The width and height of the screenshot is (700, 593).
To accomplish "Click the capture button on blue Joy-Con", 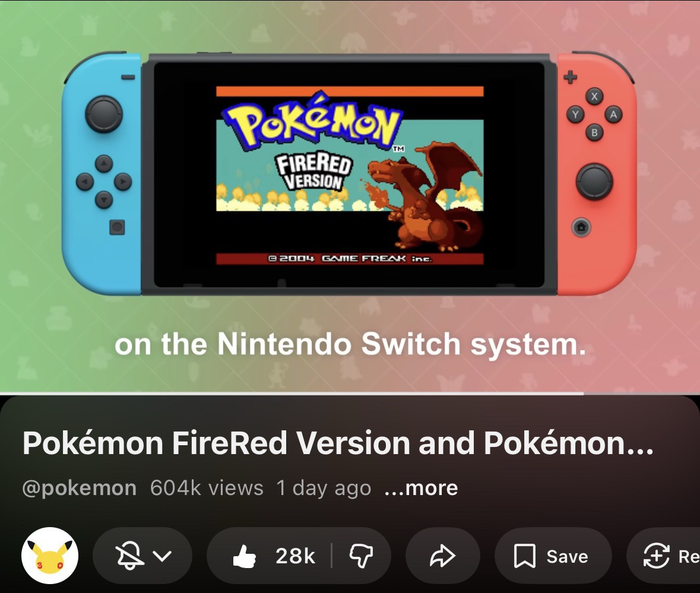I will click(117, 227).
